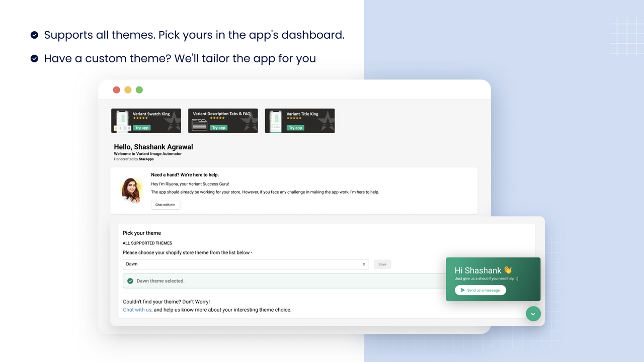Select the Variant Title King banner
The height and width of the screenshot is (362, 644).
coord(299,120)
